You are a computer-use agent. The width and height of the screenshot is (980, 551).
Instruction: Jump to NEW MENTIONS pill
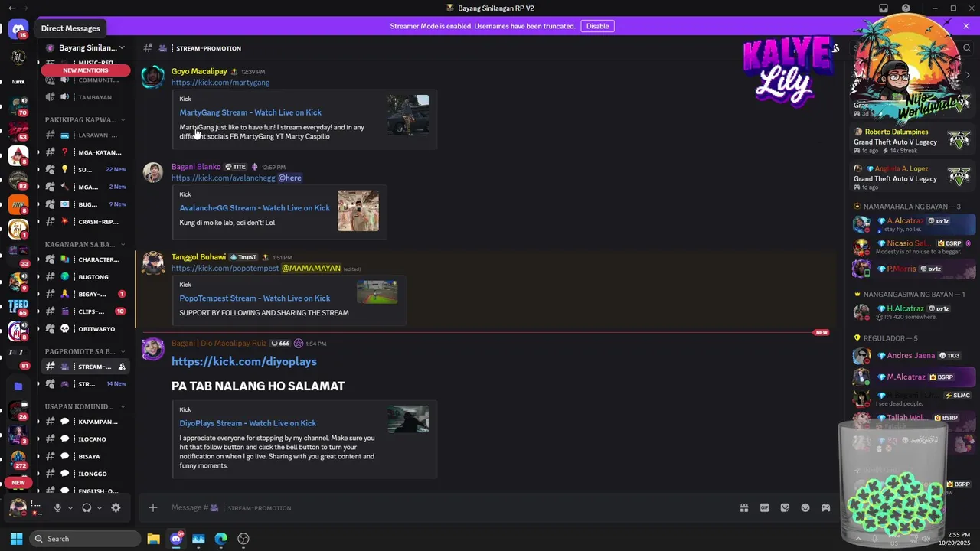click(x=85, y=70)
